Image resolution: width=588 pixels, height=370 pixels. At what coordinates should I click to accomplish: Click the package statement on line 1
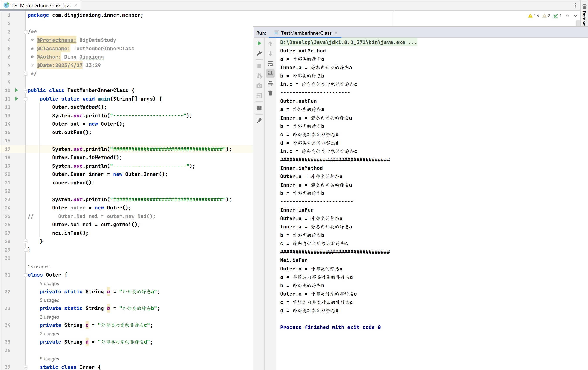pyautogui.click(x=85, y=15)
